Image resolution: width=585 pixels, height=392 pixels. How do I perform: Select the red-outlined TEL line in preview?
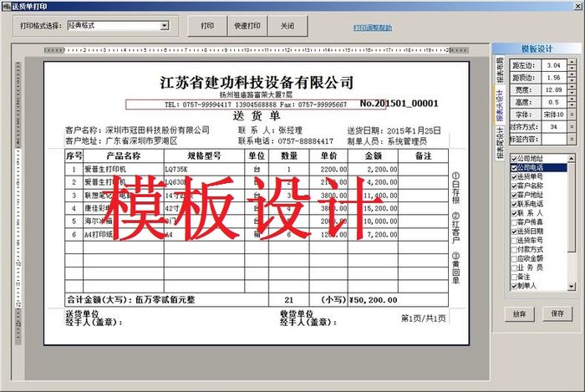[239, 104]
